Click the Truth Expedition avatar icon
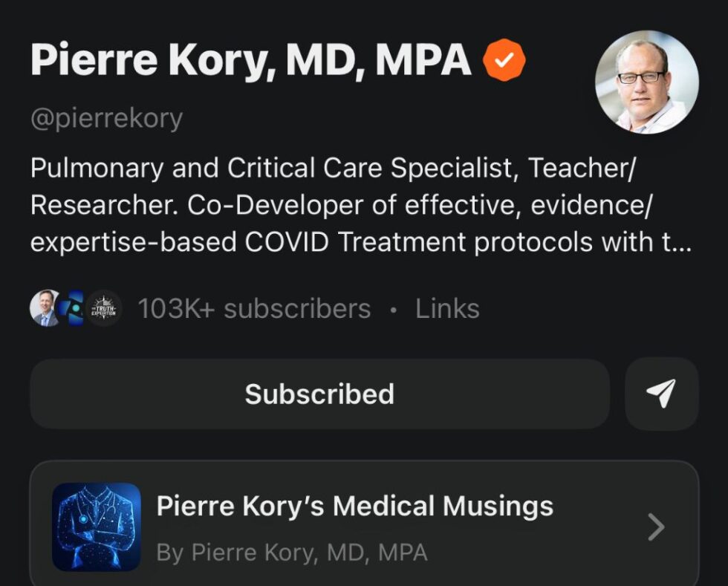Viewport: 728px width, 586px height. coord(104,307)
